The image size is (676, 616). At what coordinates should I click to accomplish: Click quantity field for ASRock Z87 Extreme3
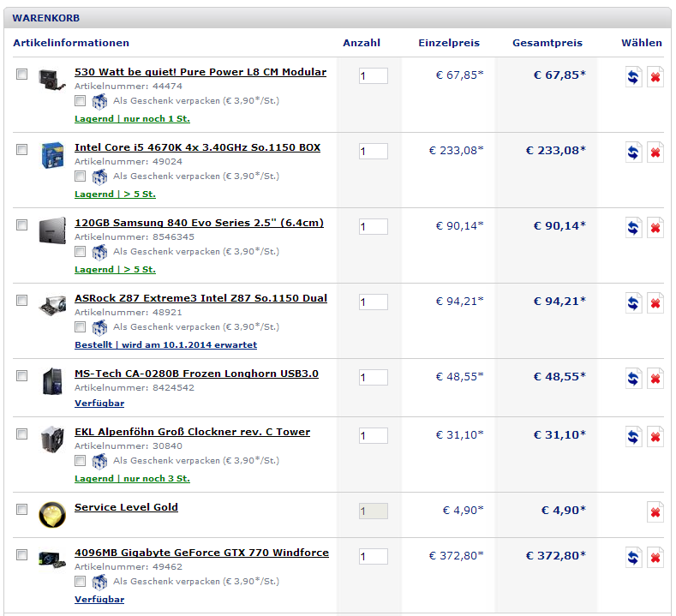pos(374,302)
